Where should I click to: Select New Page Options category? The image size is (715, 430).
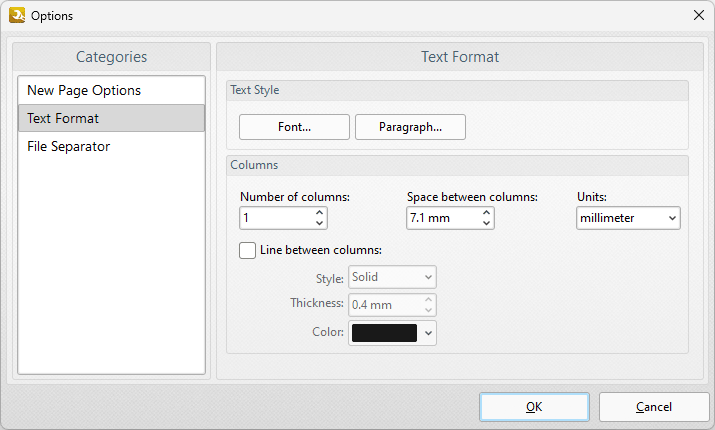coord(111,90)
